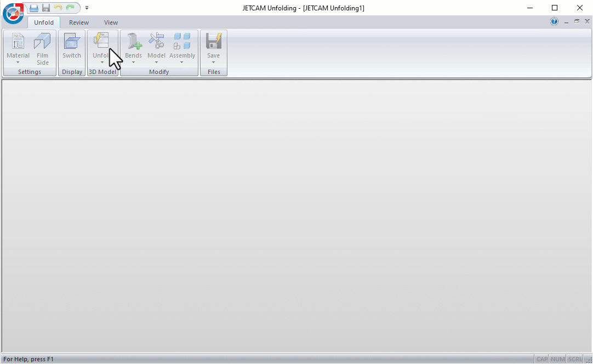Open the Bends modify tool
This screenshot has height=364, width=593.
134,48
